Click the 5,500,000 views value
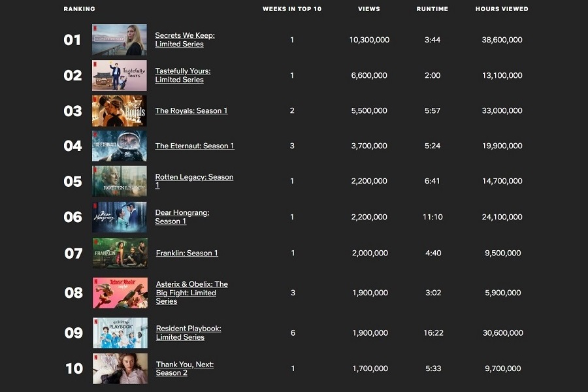 369,110
